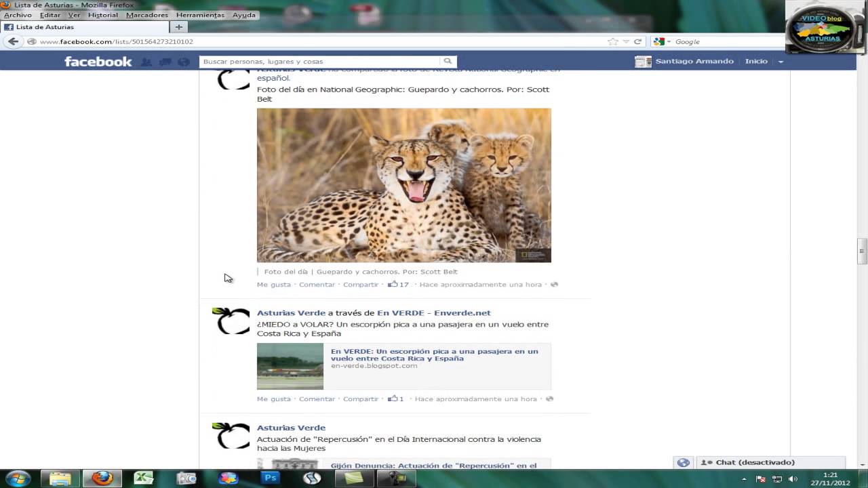Click Compartir on the cheetah post

pyautogui.click(x=361, y=285)
